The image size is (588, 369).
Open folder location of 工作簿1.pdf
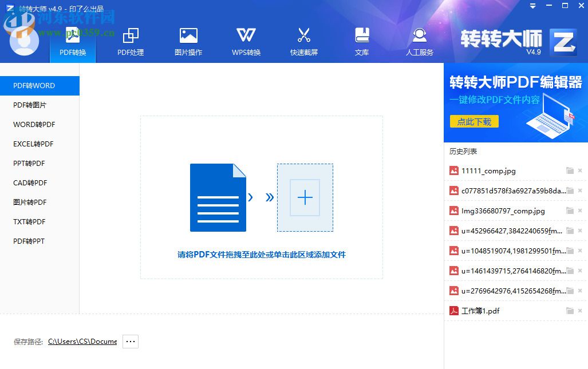tap(570, 311)
